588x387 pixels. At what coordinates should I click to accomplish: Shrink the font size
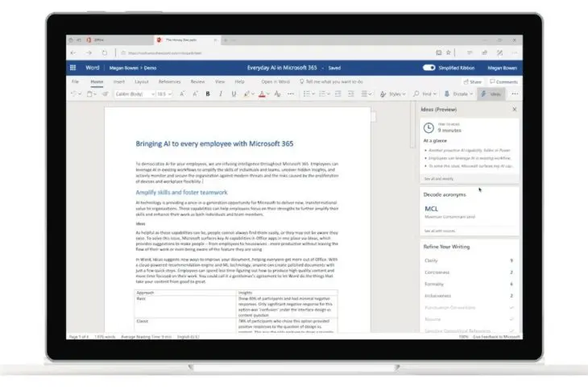click(195, 94)
